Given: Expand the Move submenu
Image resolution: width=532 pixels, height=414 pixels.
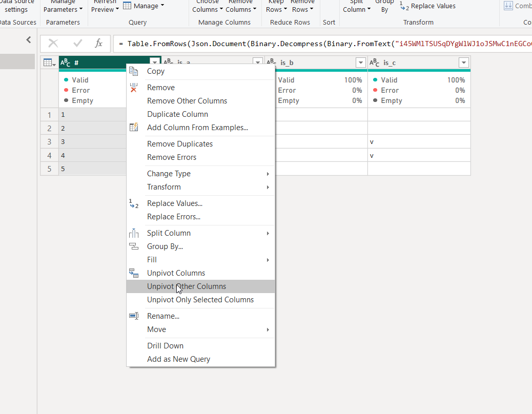Looking at the screenshot, I should coord(268,329).
